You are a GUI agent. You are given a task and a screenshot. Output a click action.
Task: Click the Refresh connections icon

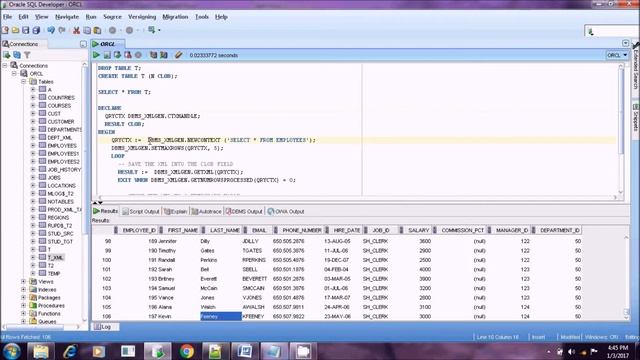pyautogui.click(x=17, y=55)
